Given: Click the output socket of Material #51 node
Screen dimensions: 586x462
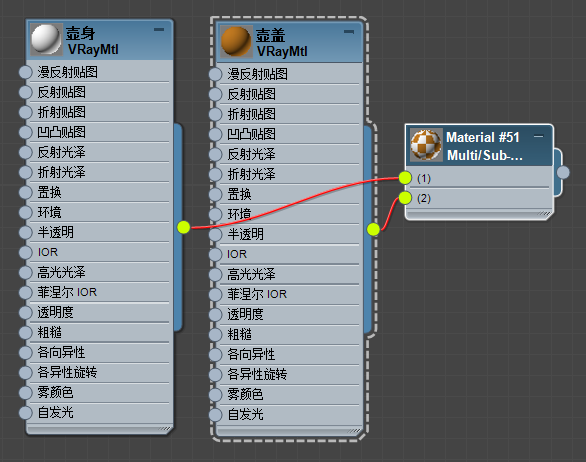Looking at the screenshot, I should point(563,173).
